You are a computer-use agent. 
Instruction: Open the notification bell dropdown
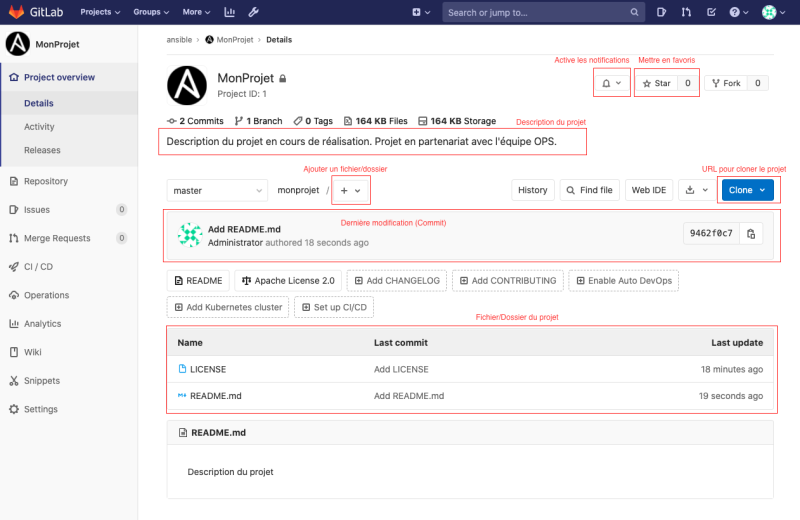tap(611, 83)
